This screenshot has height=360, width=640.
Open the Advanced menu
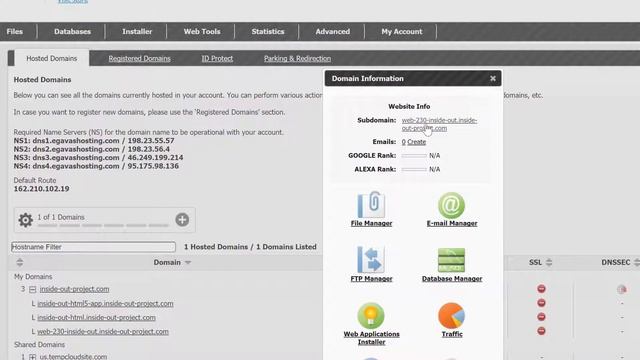click(x=332, y=31)
